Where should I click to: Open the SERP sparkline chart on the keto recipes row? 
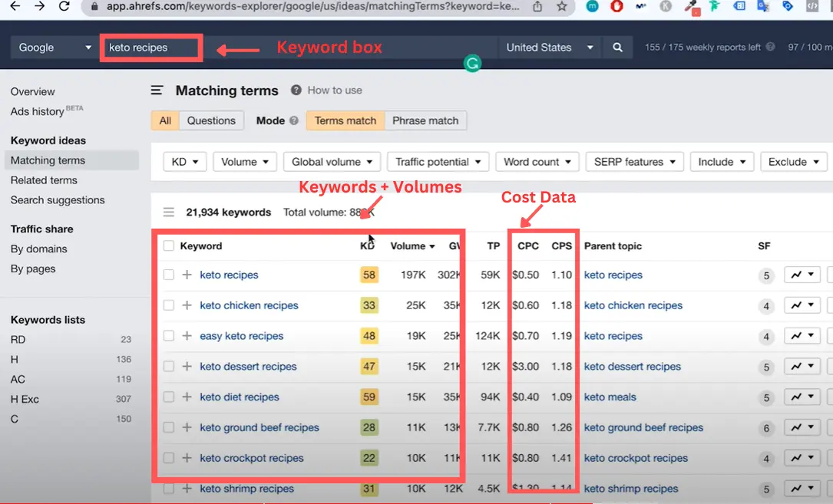point(802,275)
